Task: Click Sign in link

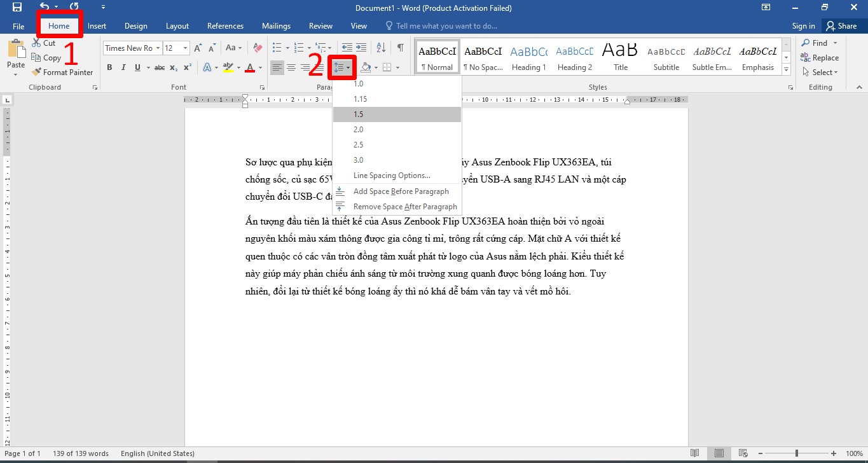Action: [x=803, y=26]
